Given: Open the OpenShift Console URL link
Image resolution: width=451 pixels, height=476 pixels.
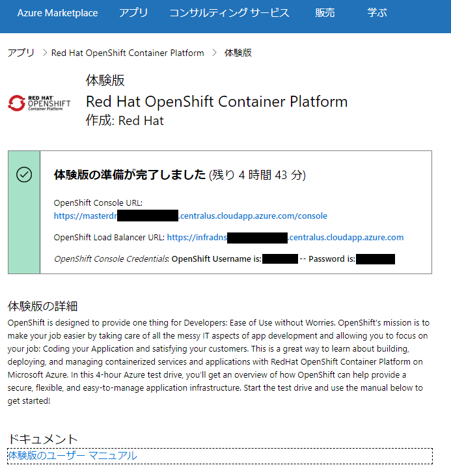Looking at the screenshot, I should pos(191,216).
